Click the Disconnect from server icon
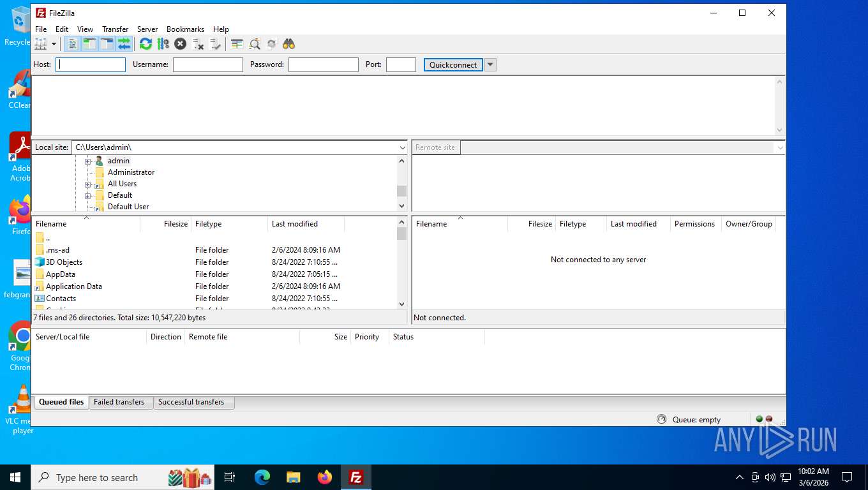 point(198,44)
